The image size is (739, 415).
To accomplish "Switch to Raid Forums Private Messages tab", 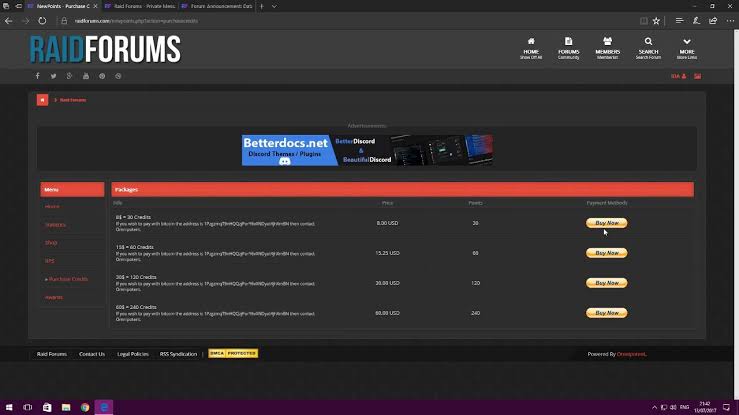I will (x=140, y=6).
